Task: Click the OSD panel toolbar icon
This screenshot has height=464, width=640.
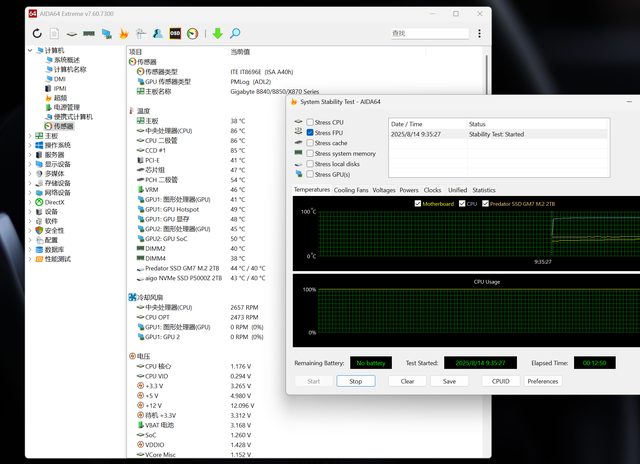Action: 175,33
